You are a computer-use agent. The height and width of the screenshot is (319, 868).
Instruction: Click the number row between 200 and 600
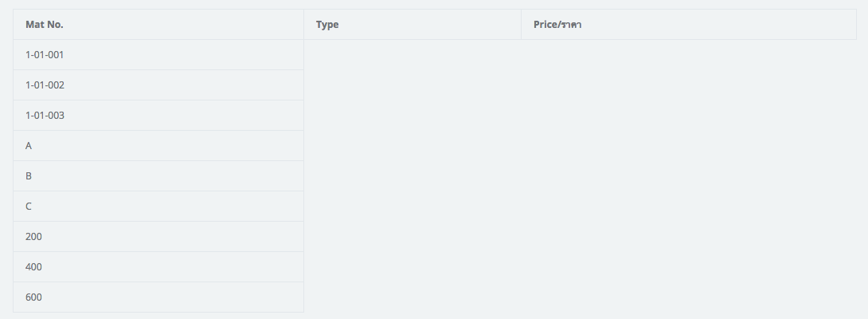coord(158,267)
